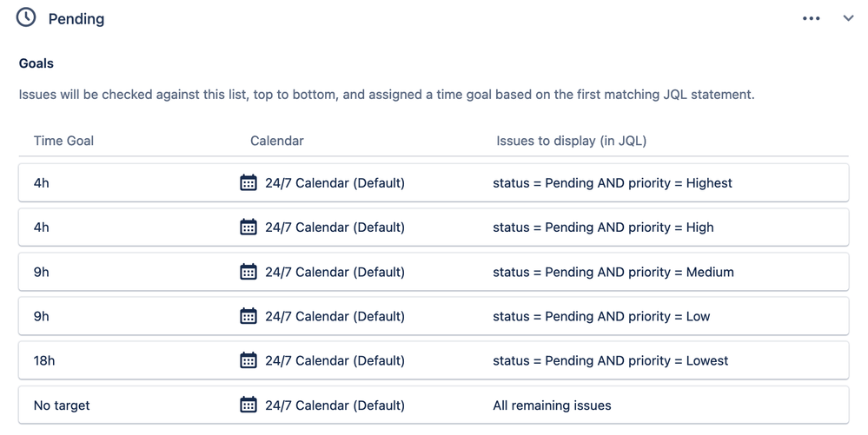This screenshot has height=435, width=868.
Task: Click calendar icon in High priority row
Action: [x=248, y=227]
